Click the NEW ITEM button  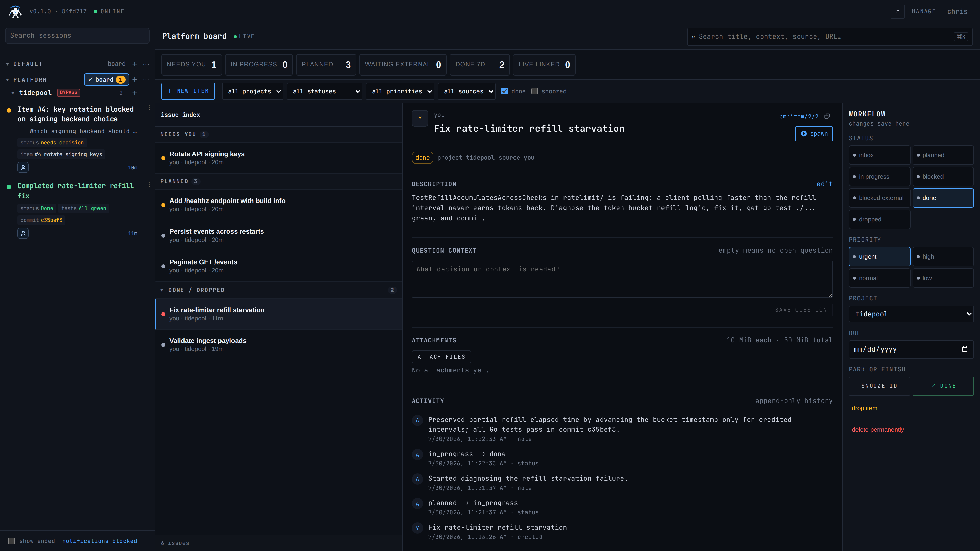[188, 91]
